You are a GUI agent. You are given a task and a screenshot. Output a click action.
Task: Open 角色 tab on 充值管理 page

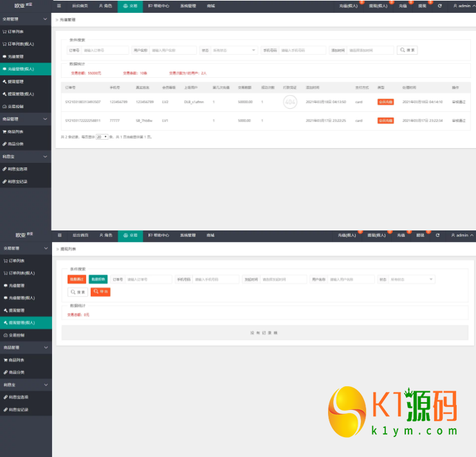coord(105,6)
